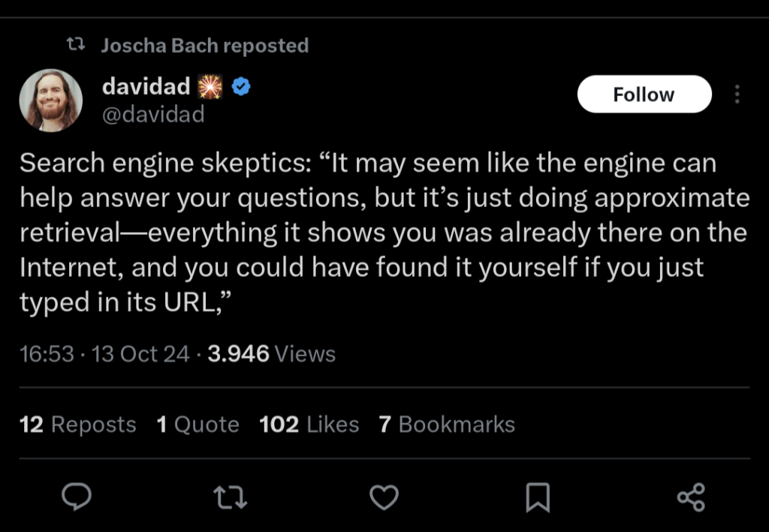This screenshot has height=532, width=769.
Task: Share the tweet via the share icon
Action: [691, 497]
